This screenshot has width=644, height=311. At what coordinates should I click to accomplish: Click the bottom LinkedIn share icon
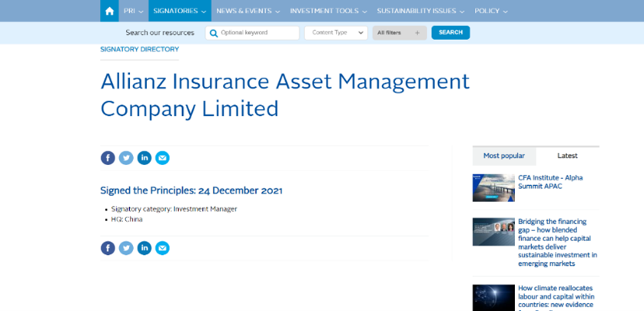(x=144, y=248)
